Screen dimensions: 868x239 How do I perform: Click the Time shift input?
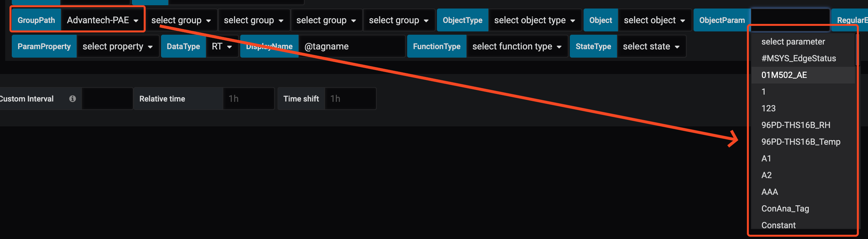click(x=350, y=99)
